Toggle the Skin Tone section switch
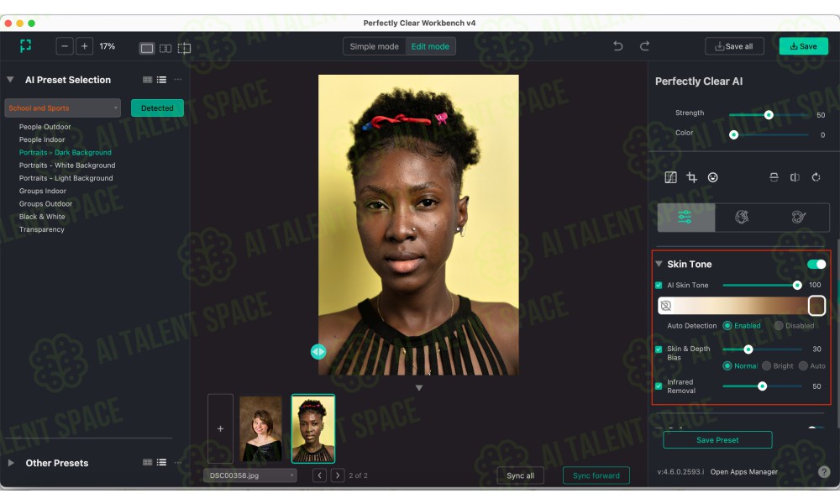Viewport: 840px width, 504px height. pos(816,264)
